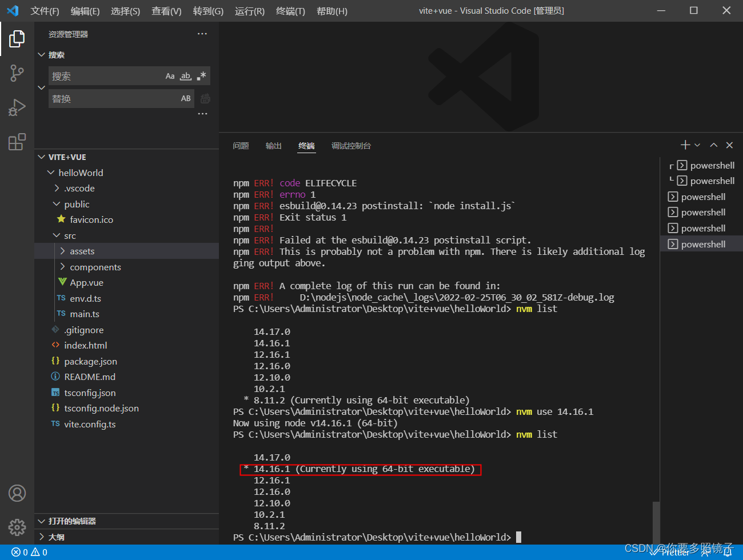
Task: Click the Prettier status bar item
Action: (x=670, y=552)
